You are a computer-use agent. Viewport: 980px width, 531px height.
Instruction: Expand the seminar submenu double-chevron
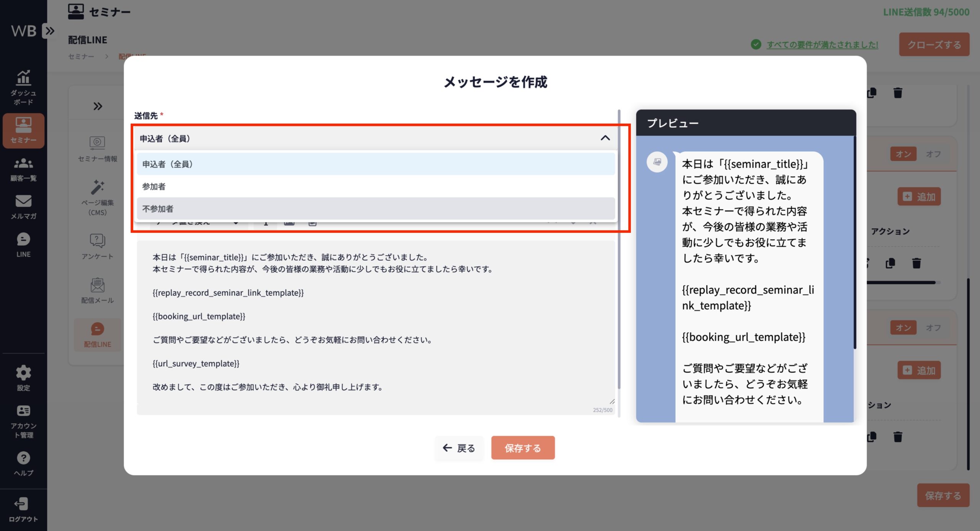(98, 106)
